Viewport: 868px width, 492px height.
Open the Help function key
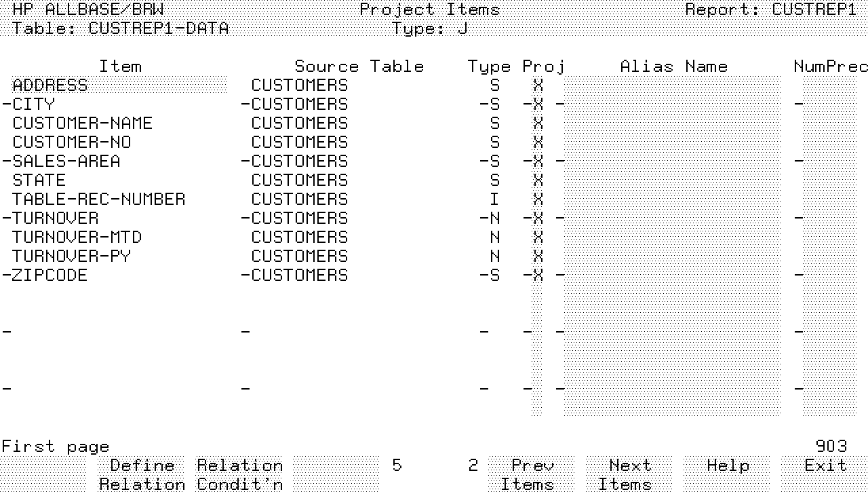(x=727, y=466)
